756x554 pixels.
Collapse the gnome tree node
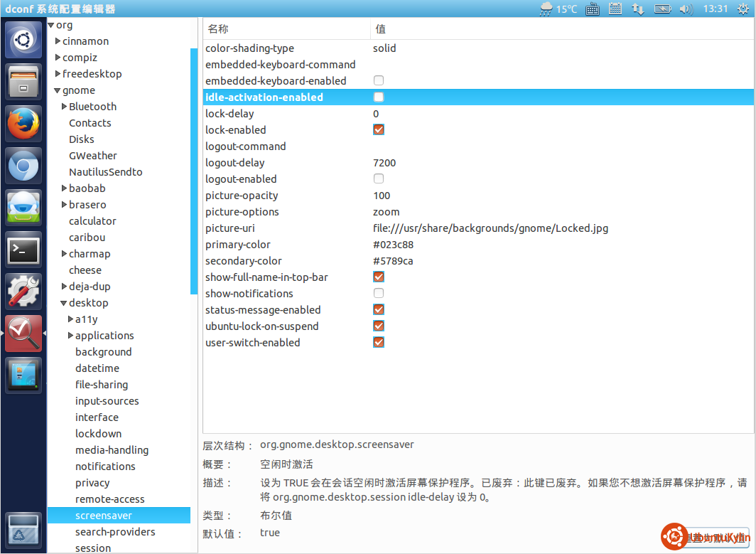point(58,90)
